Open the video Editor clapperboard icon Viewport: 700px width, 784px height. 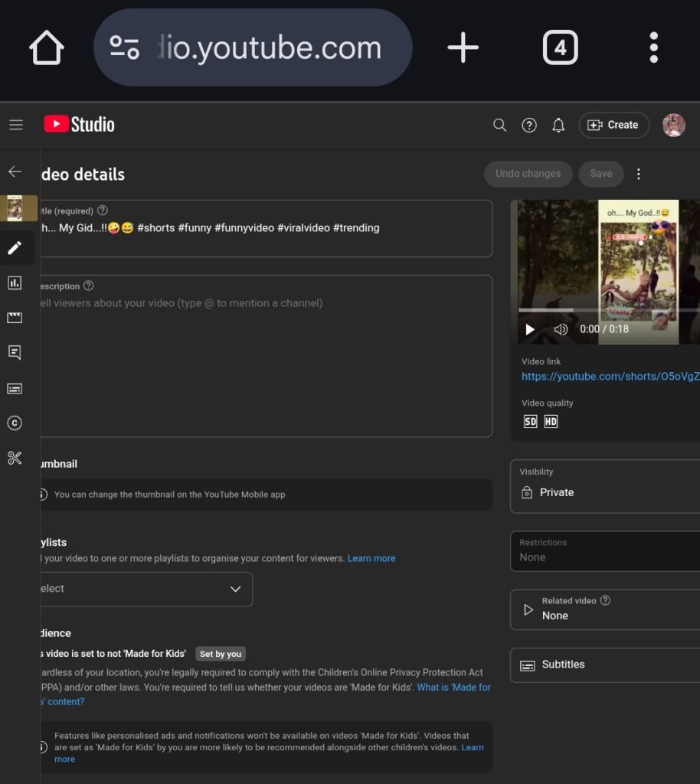(x=15, y=318)
